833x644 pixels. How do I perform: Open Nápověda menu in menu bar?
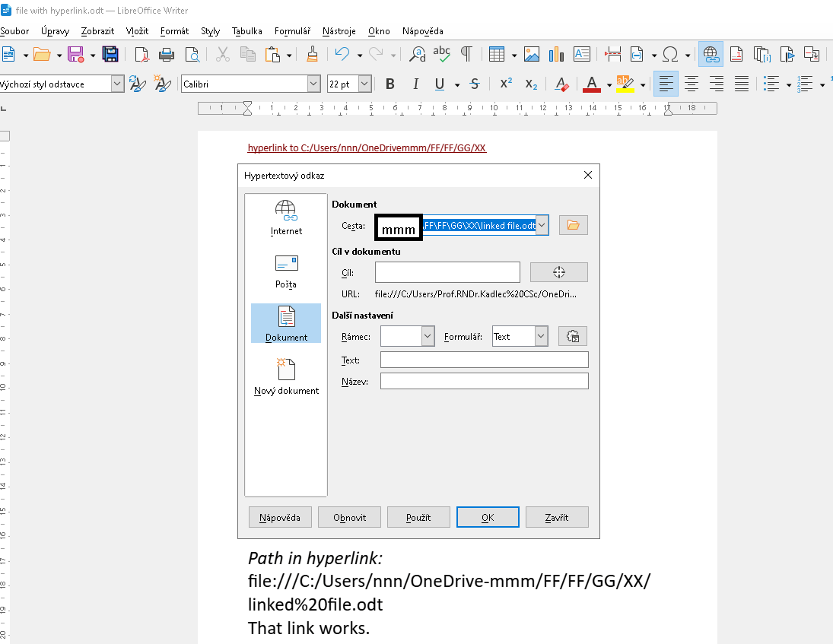(x=422, y=30)
